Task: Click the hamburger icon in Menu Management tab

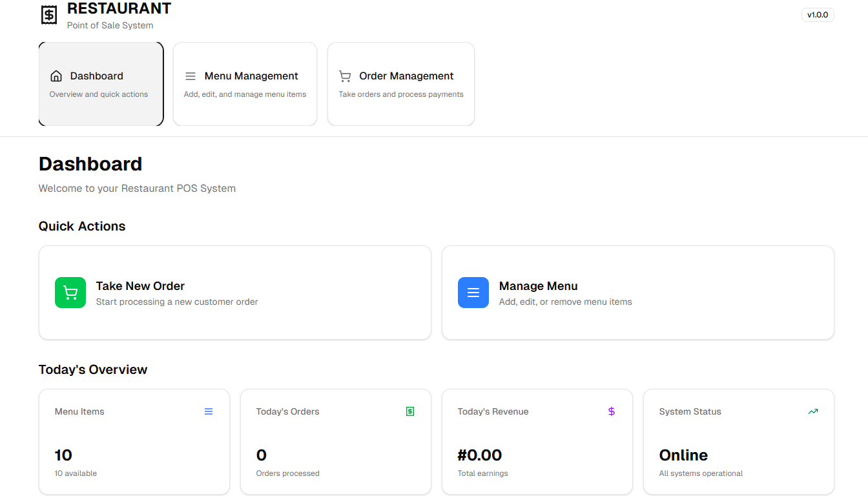Action: [191, 76]
